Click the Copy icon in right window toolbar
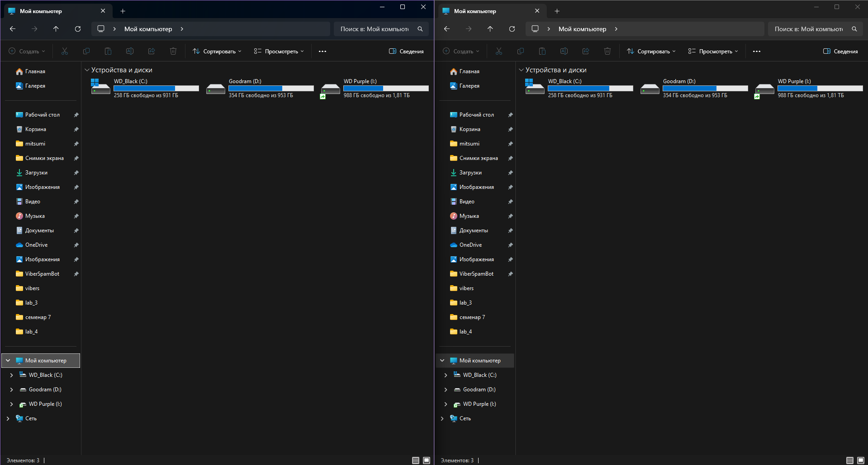This screenshot has width=868, height=465. point(521,52)
